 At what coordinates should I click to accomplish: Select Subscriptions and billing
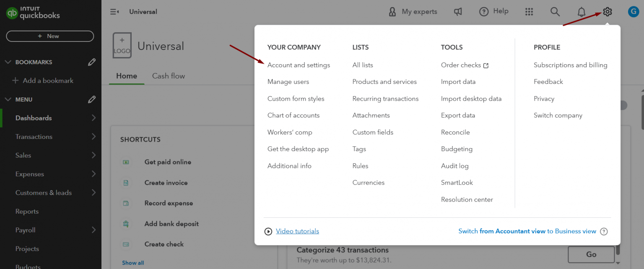coord(570,65)
